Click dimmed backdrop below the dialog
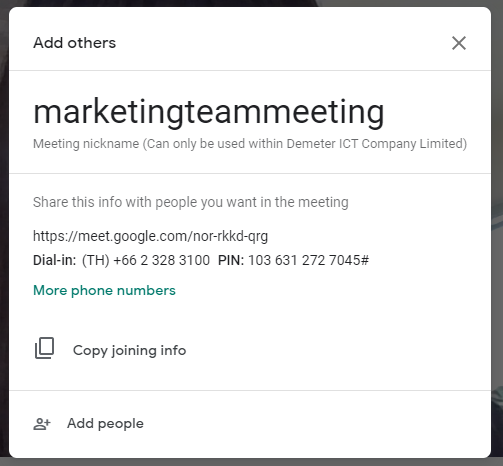The width and height of the screenshot is (503, 466). [x=251, y=462]
